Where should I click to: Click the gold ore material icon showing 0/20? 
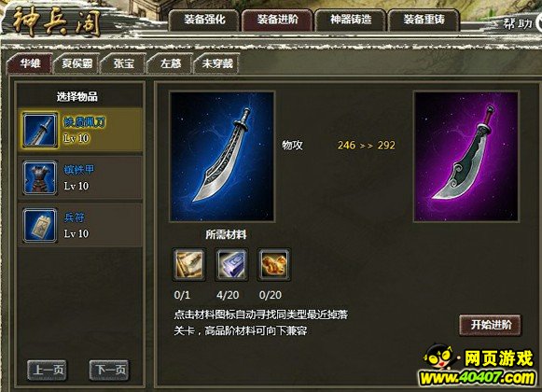click(274, 264)
